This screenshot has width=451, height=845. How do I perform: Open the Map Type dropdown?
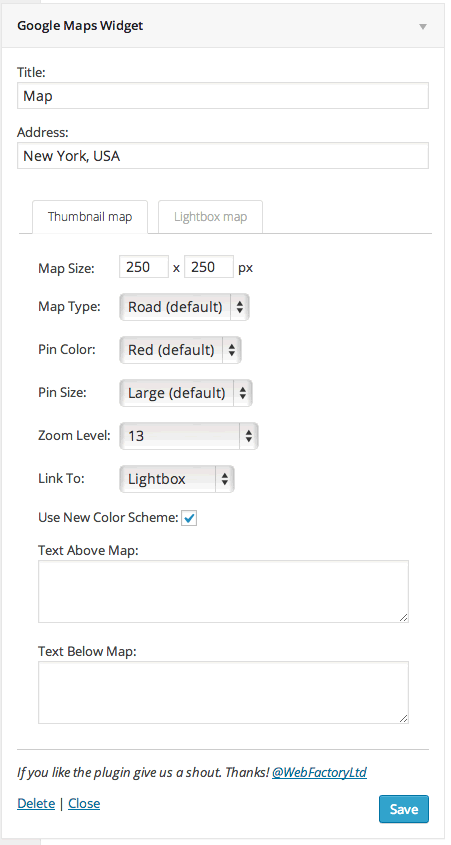184,307
